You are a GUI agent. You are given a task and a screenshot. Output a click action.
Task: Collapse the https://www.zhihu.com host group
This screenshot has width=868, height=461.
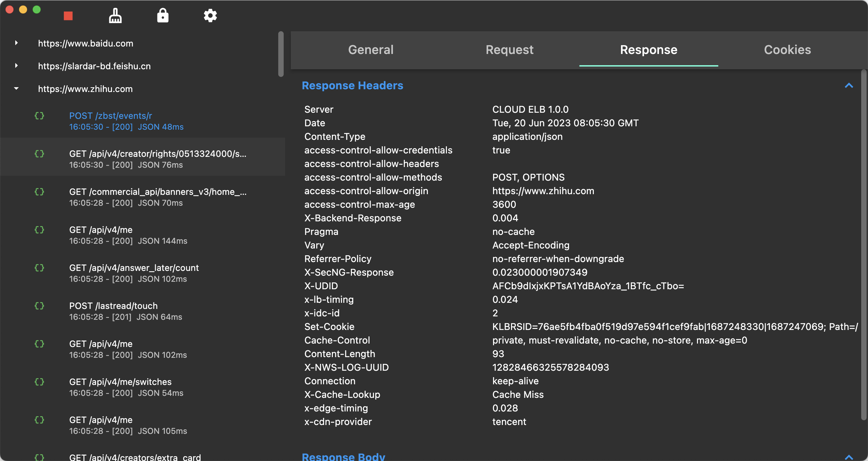(16, 89)
